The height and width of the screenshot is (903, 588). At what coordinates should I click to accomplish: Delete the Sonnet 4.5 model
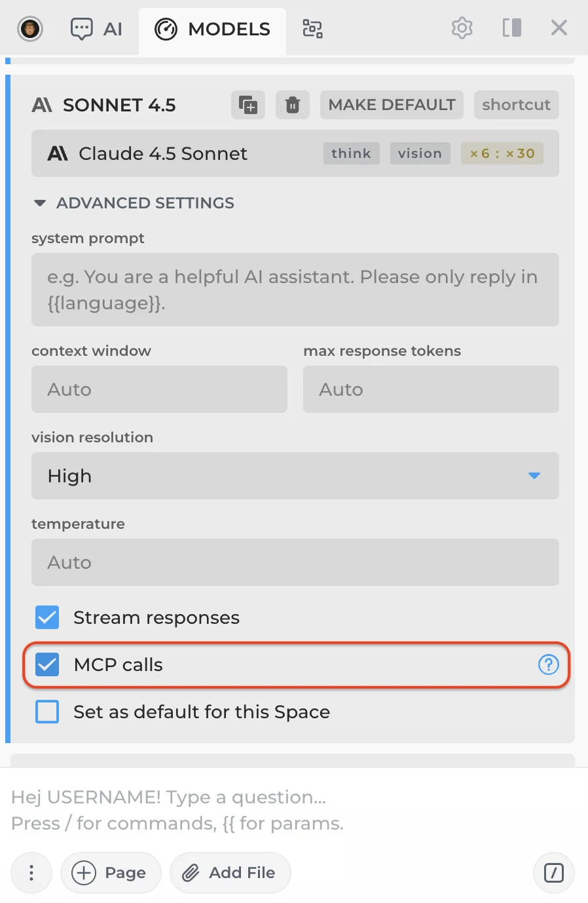(293, 105)
